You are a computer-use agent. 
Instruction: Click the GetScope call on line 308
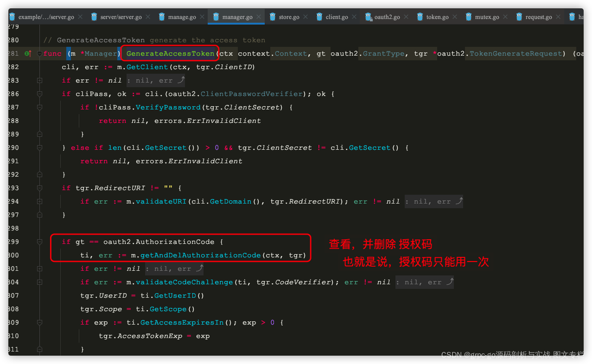pos(168,309)
